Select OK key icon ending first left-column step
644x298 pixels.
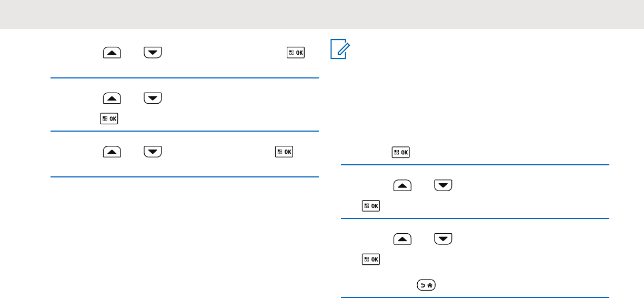click(x=296, y=53)
